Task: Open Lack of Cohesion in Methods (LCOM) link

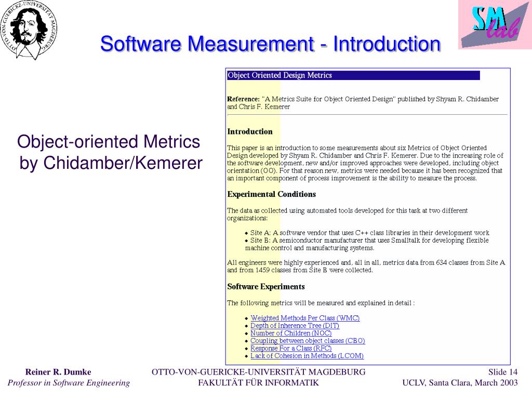Action: [x=307, y=355]
